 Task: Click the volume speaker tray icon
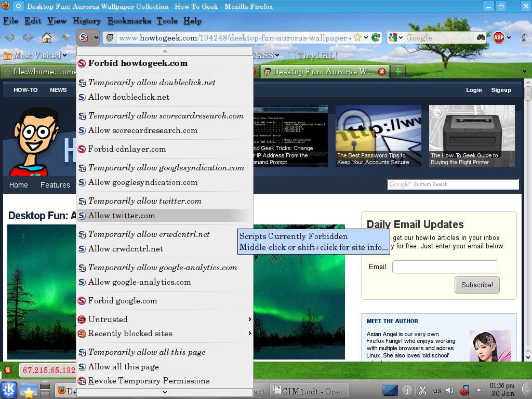tap(450, 391)
